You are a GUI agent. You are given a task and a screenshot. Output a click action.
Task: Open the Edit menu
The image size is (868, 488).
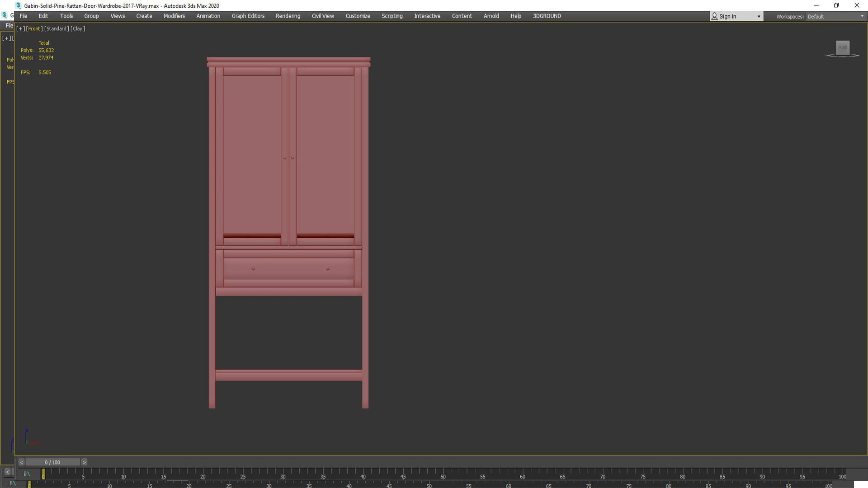(x=43, y=16)
